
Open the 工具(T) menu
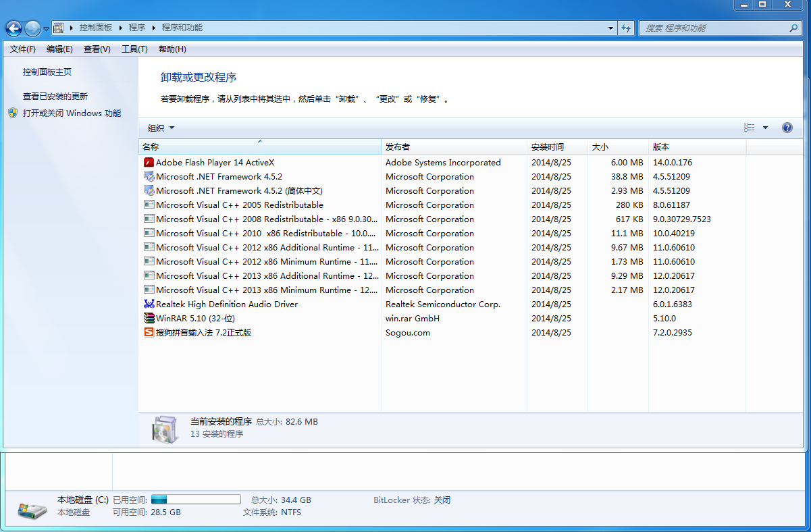click(x=134, y=49)
